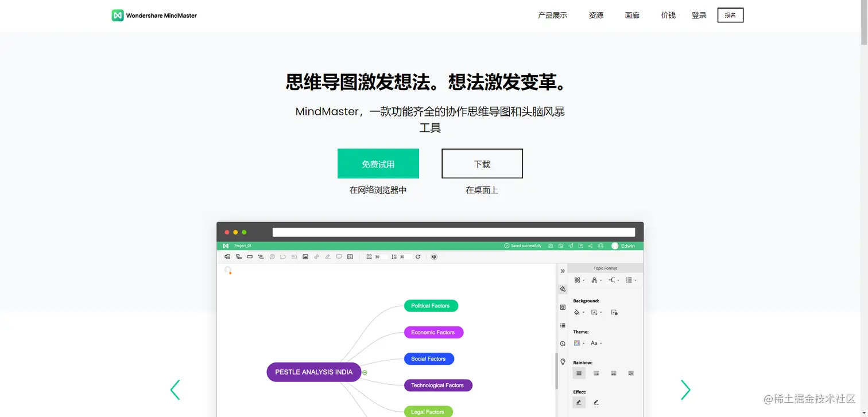Open the 价钱 pricing page
Screen dimensions: 868x417
[x=668, y=15]
